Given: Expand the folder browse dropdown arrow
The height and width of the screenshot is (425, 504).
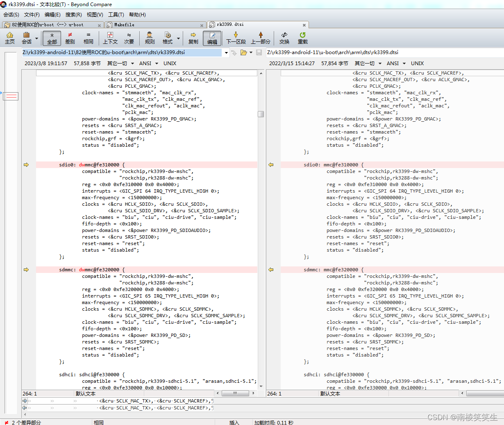Looking at the screenshot, I should [x=251, y=52].
